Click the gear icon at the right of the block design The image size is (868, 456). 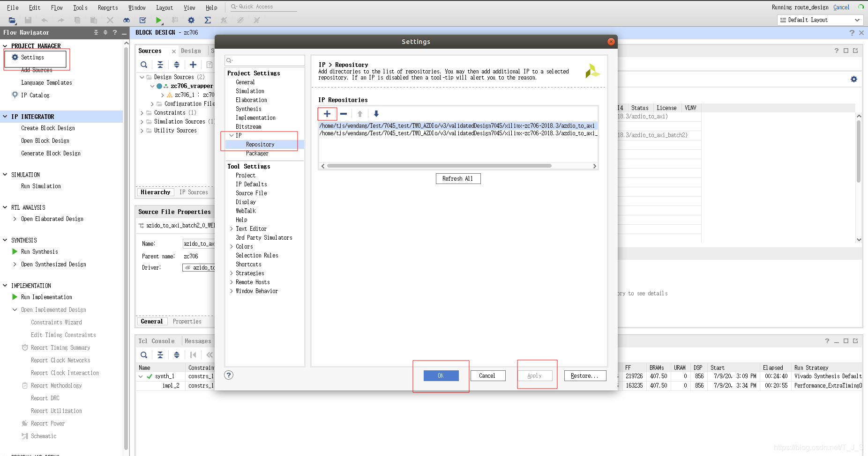(854, 79)
